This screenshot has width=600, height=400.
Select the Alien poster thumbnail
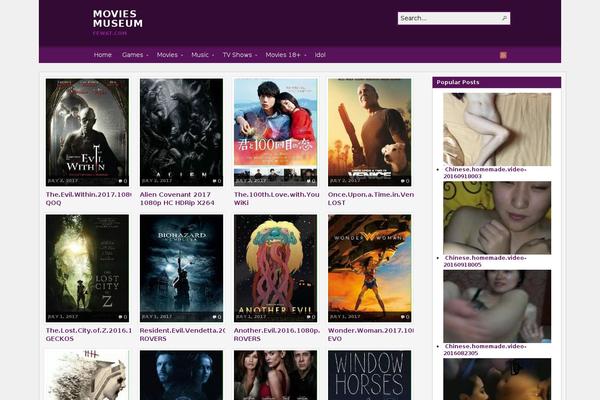tap(181, 132)
